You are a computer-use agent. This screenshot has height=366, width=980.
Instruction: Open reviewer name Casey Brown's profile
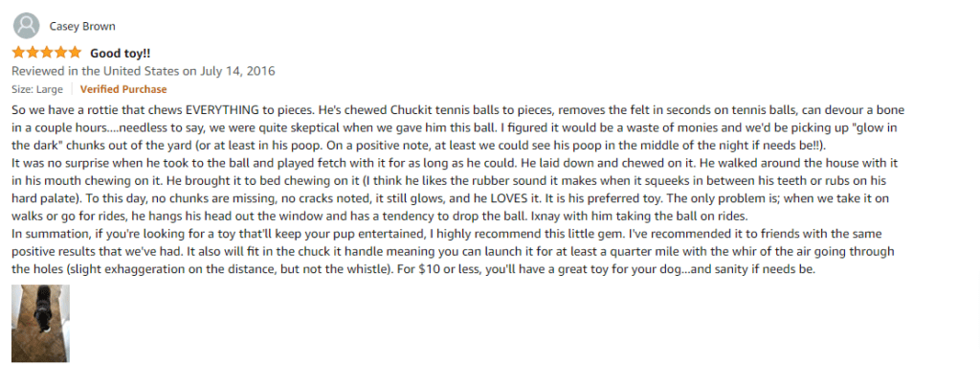click(82, 26)
